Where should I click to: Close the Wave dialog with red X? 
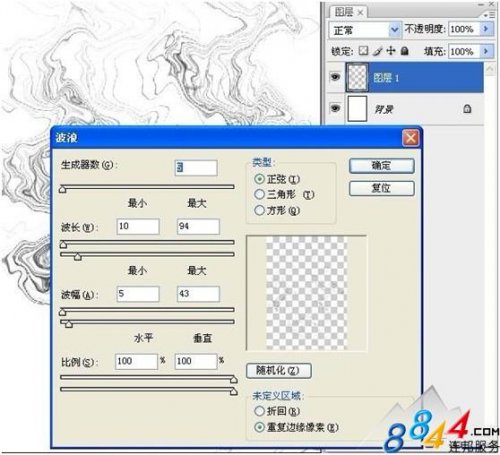pyautogui.click(x=411, y=137)
